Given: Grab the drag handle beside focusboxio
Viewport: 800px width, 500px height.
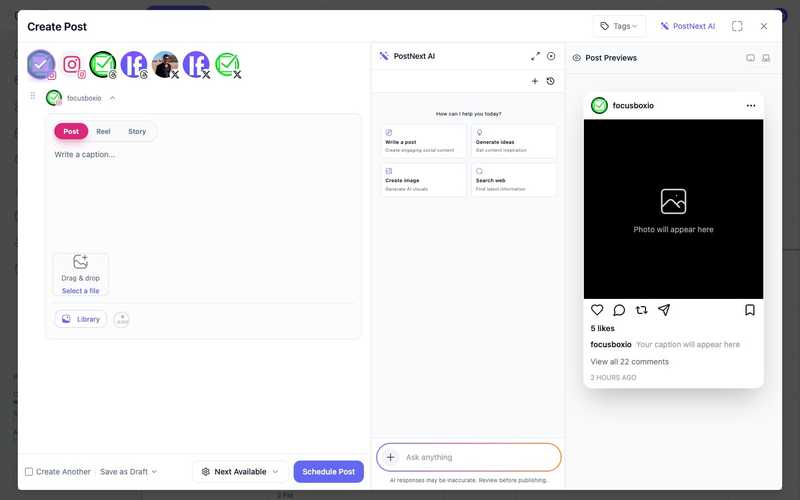Looking at the screenshot, I should pyautogui.click(x=33, y=96).
